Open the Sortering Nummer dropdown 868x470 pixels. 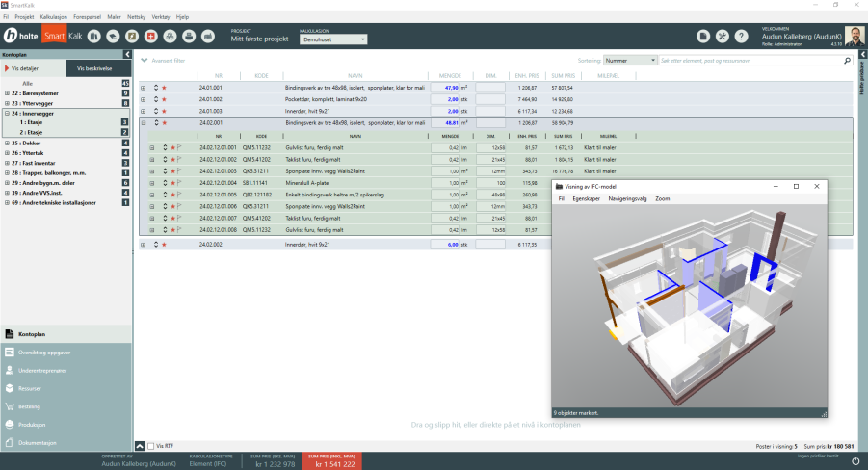point(630,60)
